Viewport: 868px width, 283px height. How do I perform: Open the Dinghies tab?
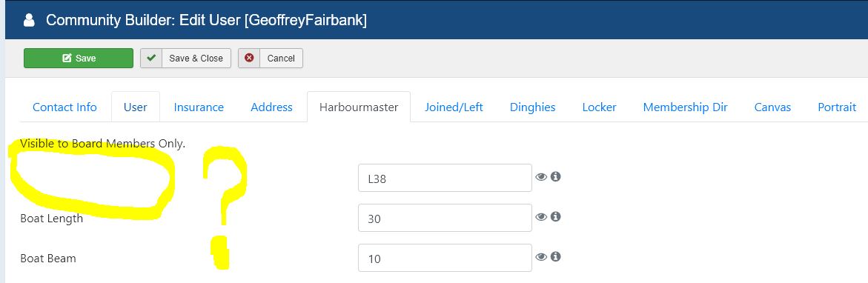532,107
